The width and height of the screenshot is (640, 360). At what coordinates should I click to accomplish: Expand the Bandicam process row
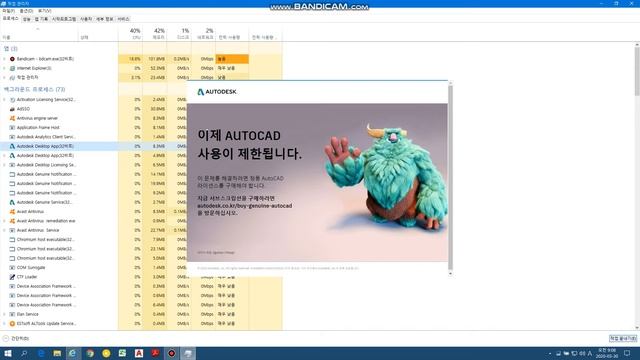pyautogui.click(x=4, y=59)
